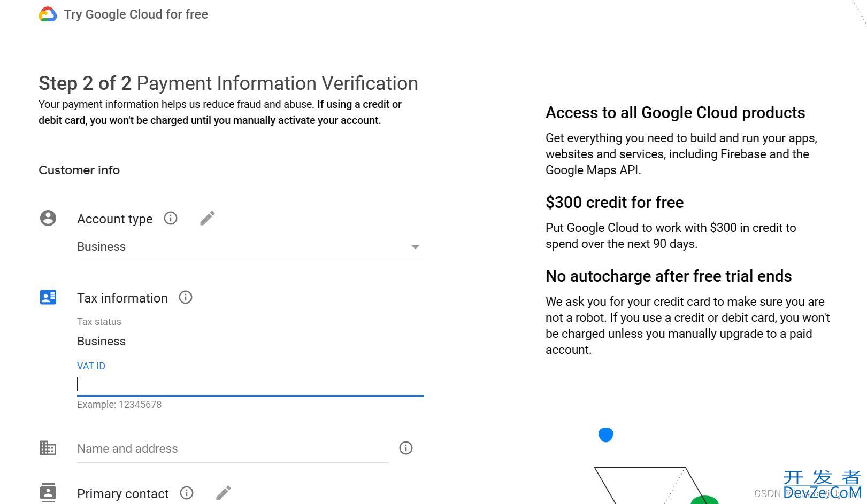867x504 pixels.
Task: Open Name and address info tooltip
Action: (406, 448)
